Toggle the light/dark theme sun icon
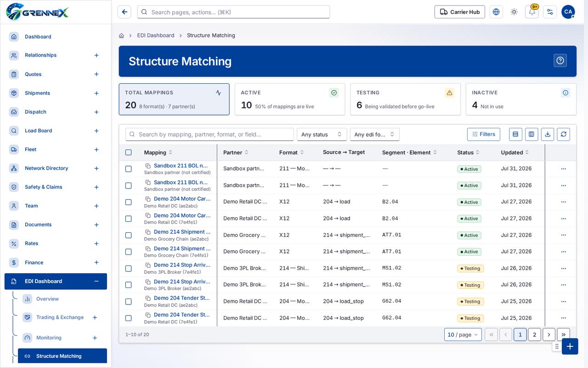 point(514,12)
